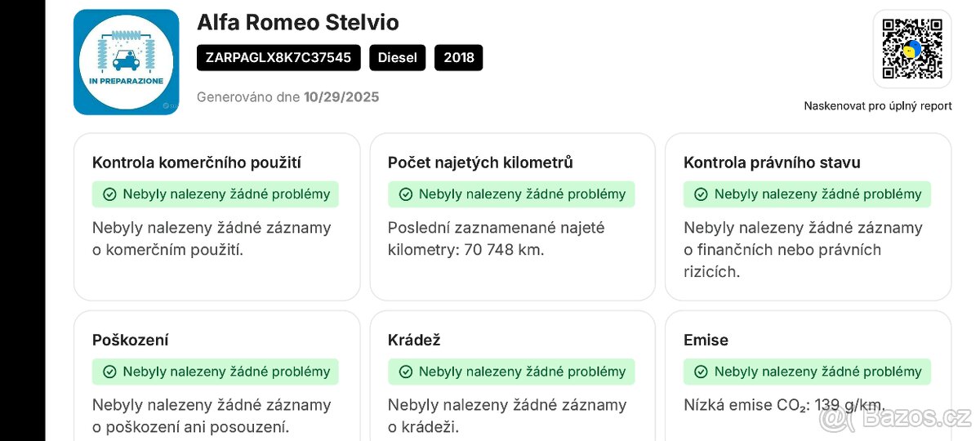Open the Počet najetých kilometrů card heading
Screen dimensions: 980x441
[x=480, y=163]
